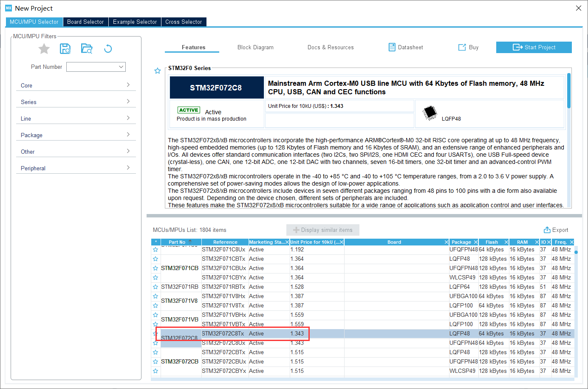Toggle favorite star for STM32F071RBTx row
The height and width of the screenshot is (389, 588).
click(155, 287)
